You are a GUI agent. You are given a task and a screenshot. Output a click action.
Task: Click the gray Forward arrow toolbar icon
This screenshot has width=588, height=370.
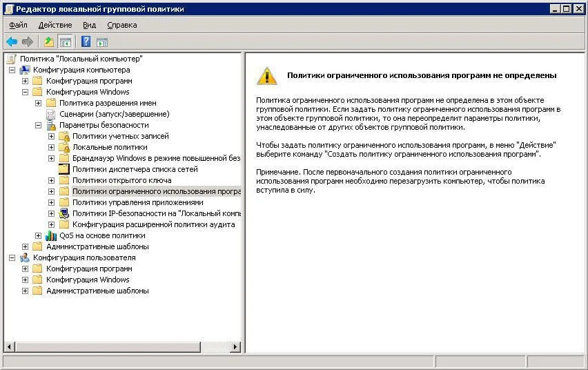coord(28,41)
